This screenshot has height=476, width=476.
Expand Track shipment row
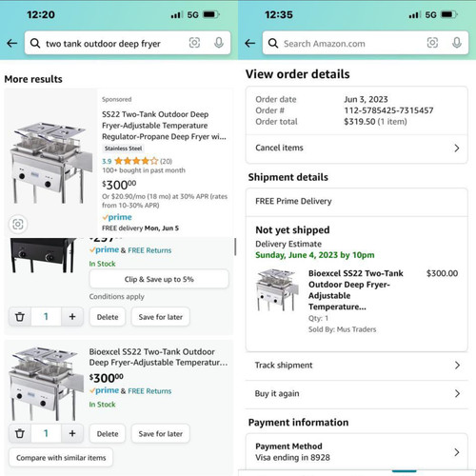coord(357,366)
